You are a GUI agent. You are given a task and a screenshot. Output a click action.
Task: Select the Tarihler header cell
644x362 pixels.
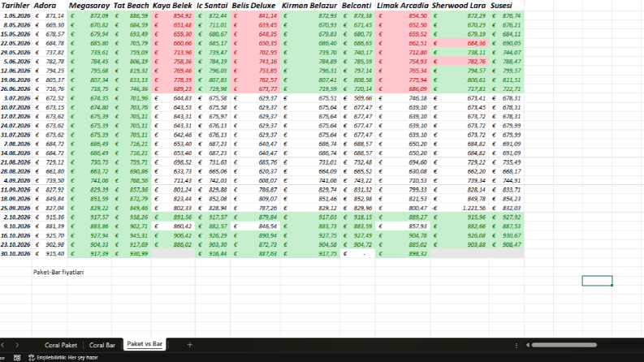point(16,6)
